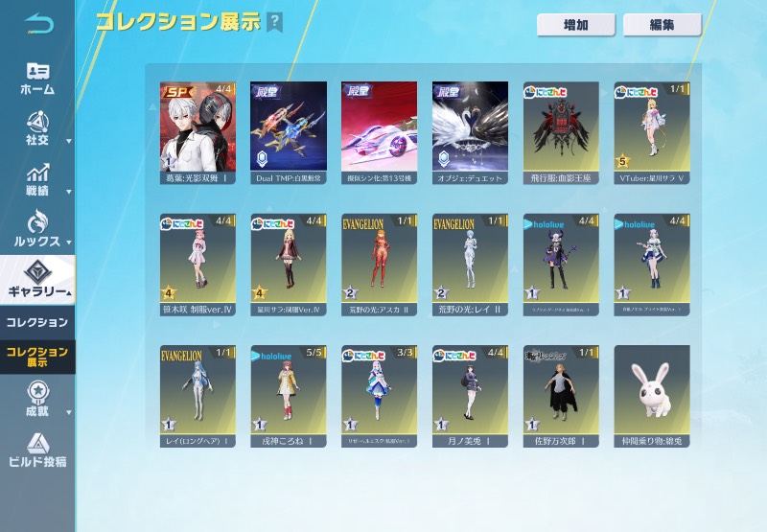Select the ギャラリー diamond icon
The width and height of the screenshot is (767, 532).
coord(37,272)
